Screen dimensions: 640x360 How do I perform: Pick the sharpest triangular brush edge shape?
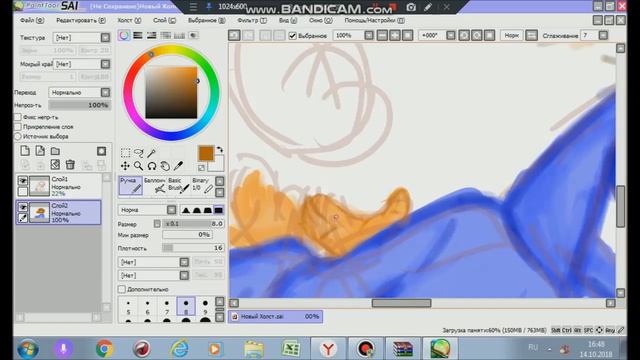coord(186,210)
